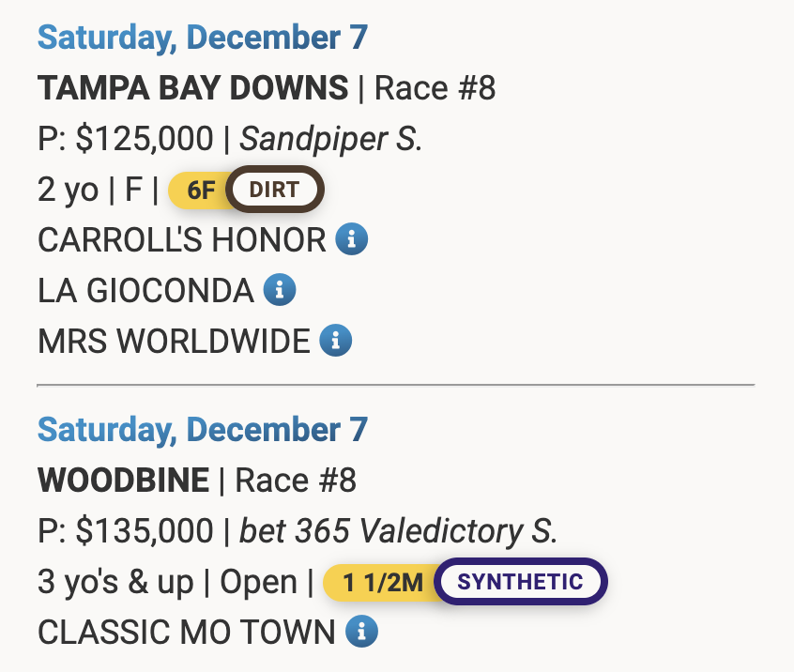Screen dimensions: 794x672
Task: Click info icon next to CARROLL'S HONOR
Action: pyautogui.click(x=352, y=240)
